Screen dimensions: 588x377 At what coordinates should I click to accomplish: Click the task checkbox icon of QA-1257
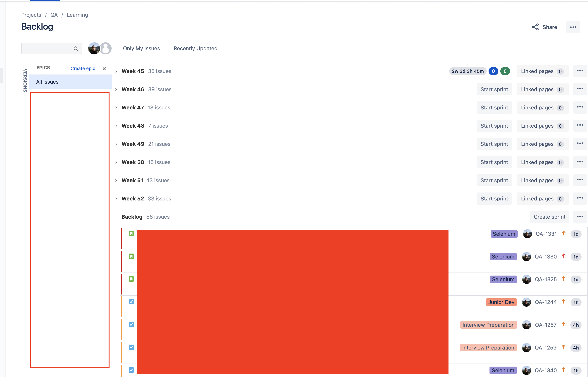(x=131, y=325)
